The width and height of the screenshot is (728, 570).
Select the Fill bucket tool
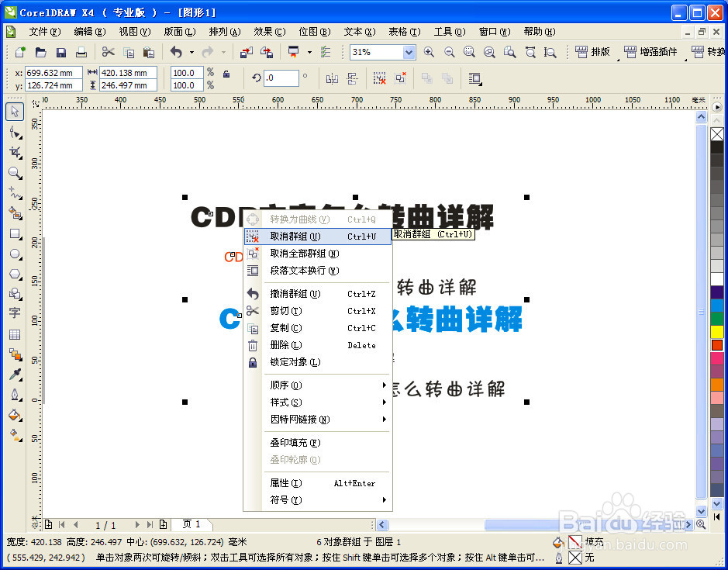pos(15,415)
